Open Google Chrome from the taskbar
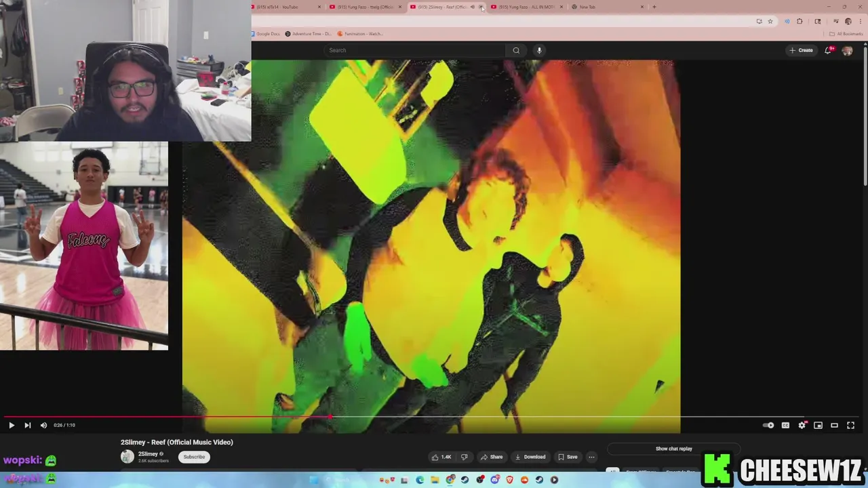Screen dimensions: 868x488 (x=450, y=480)
